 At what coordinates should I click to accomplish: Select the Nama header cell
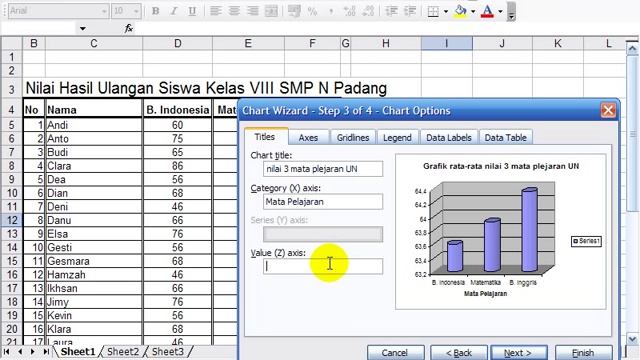(x=93, y=110)
